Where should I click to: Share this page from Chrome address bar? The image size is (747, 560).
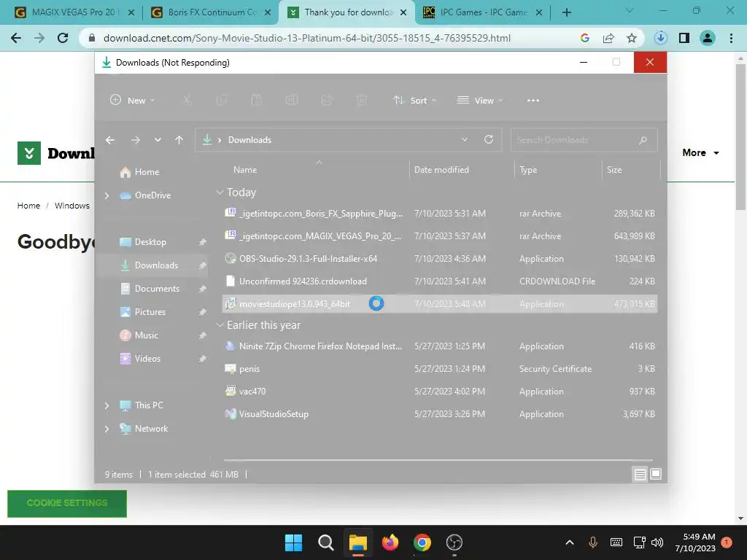click(608, 38)
